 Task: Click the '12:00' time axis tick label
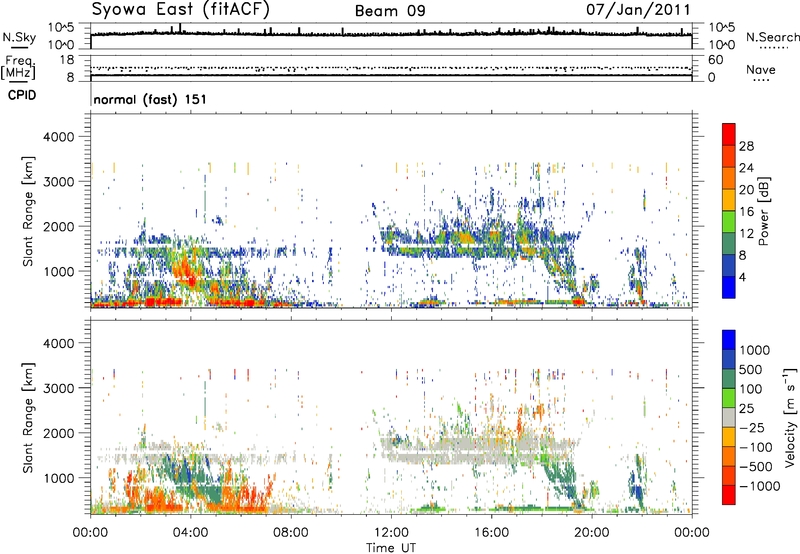[x=391, y=533]
